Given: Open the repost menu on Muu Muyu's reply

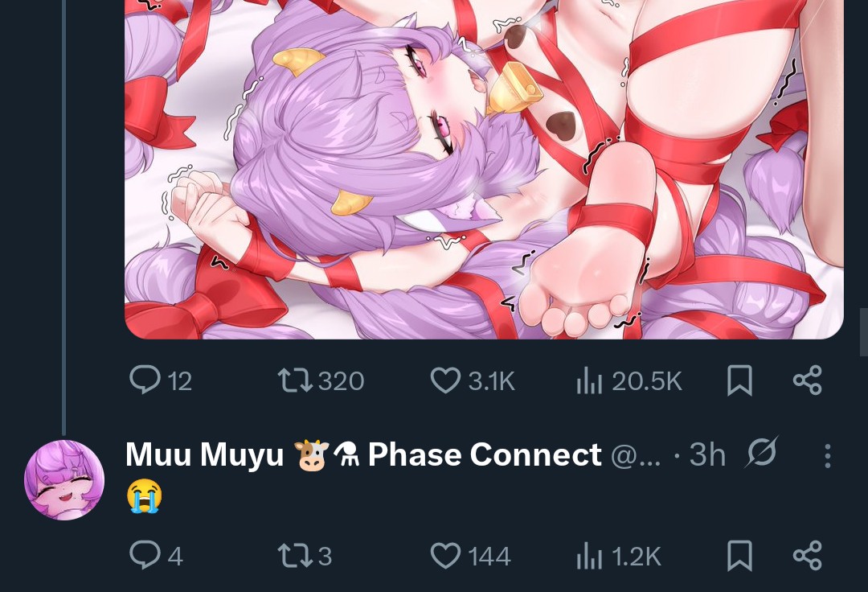Looking at the screenshot, I should pos(305,556).
